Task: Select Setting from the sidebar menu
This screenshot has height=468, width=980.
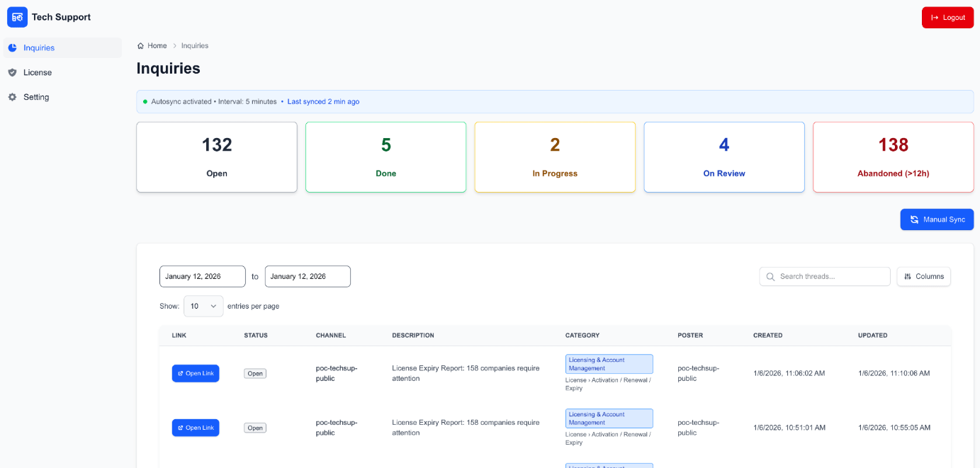Action: coord(36,97)
